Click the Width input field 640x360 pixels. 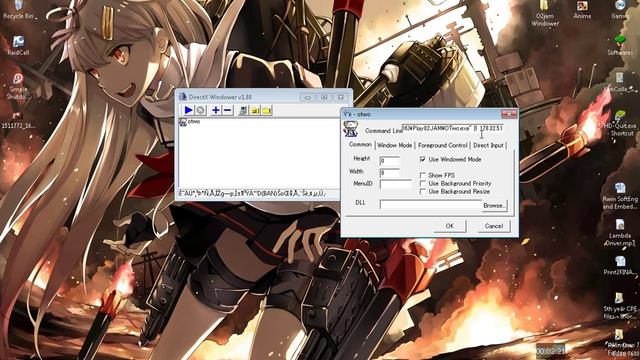coord(389,173)
